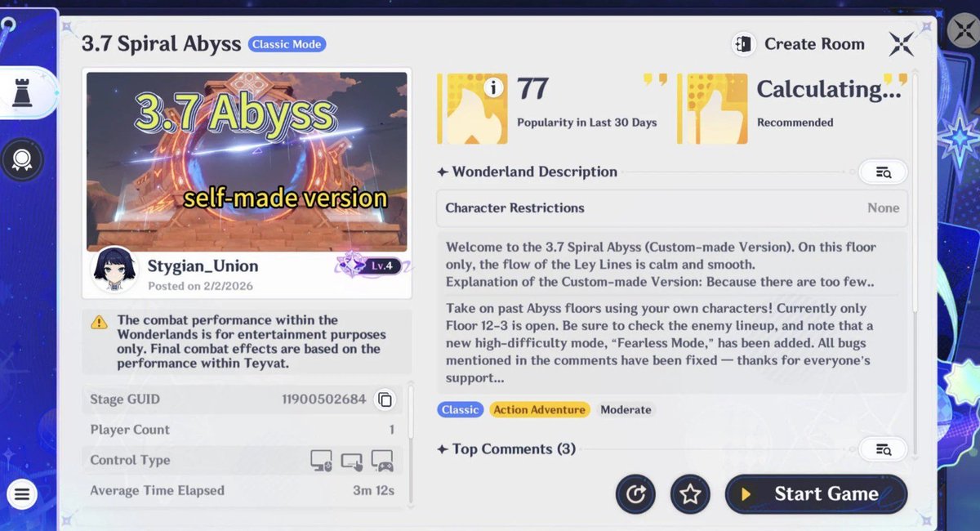Click the keyboard-and-mouse control type icon
Screen dimensions: 980x531
click(x=321, y=461)
